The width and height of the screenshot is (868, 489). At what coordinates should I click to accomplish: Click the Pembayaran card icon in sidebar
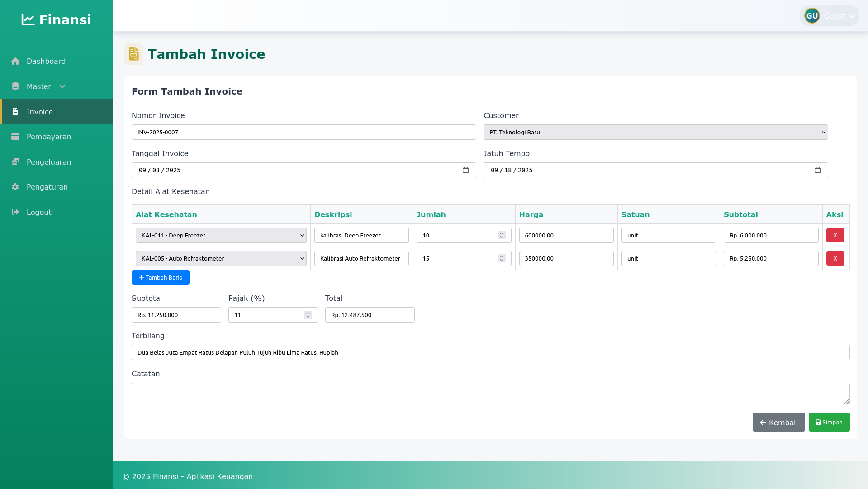coord(15,137)
